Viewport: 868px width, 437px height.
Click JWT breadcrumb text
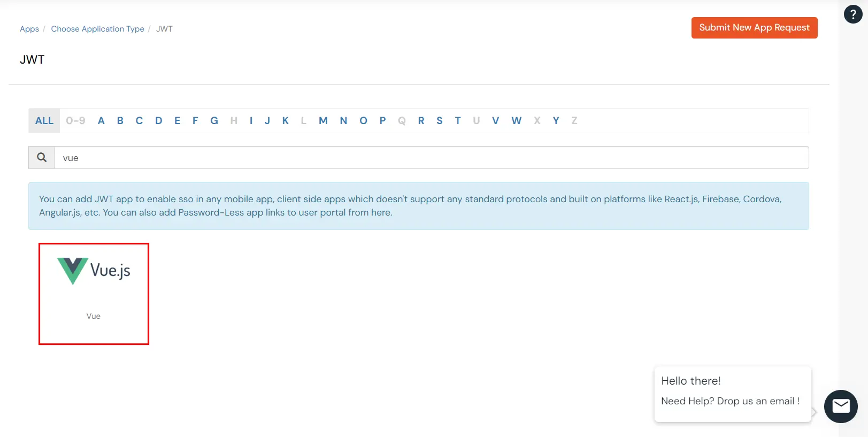pyautogui.click(x=164, y=29)
